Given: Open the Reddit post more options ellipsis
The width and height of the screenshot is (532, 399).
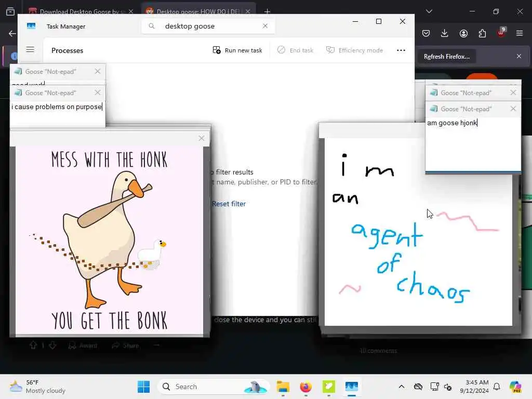Looking at the screenshot, I should coord(156,345).
